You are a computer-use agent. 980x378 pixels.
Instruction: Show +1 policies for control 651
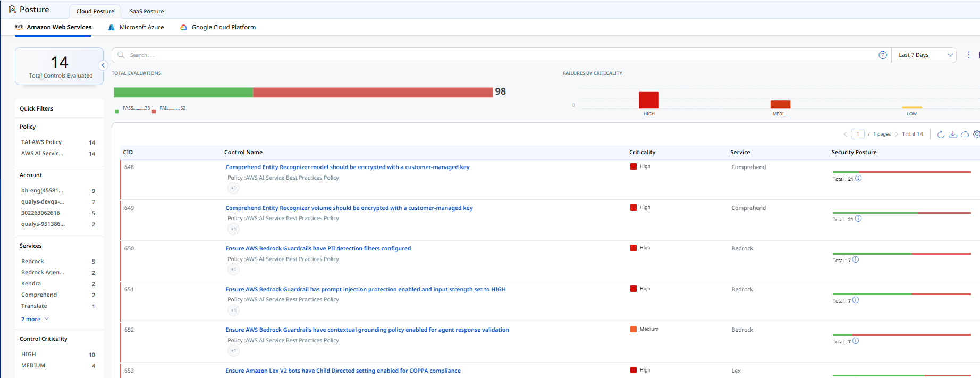click(233, 310)
